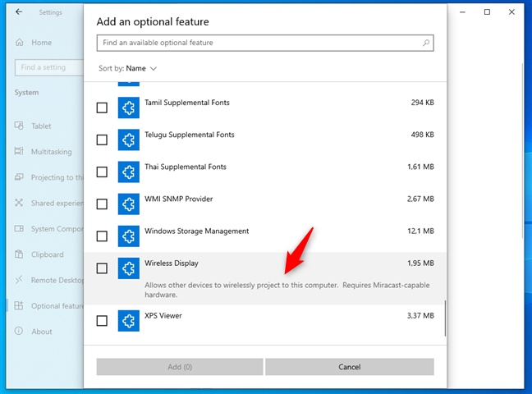
Task: Click the 3.37 MB size value
Action: (420, 315)
